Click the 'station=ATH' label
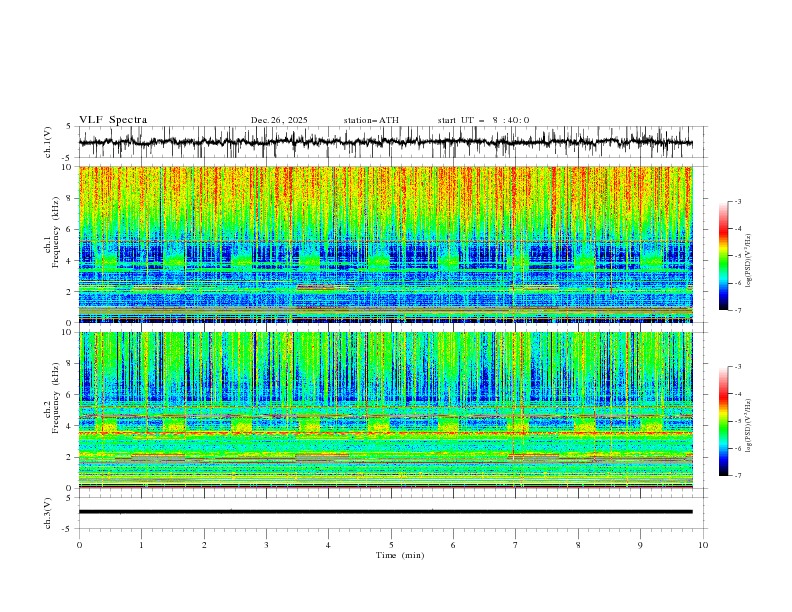This screenshot has height=612, width=792. [x=371, y=120]
